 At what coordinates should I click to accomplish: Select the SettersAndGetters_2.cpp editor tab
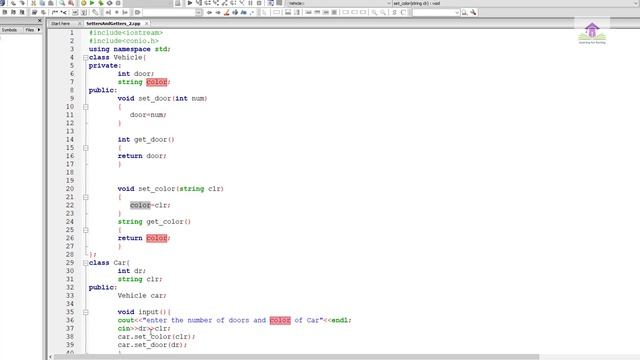tap(113, 24)
